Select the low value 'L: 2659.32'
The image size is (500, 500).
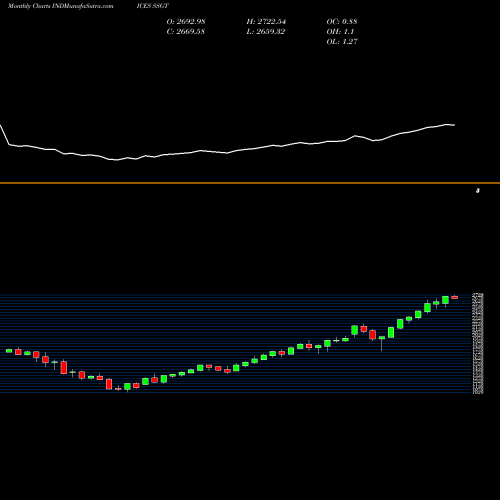click(x=266, y=32)
